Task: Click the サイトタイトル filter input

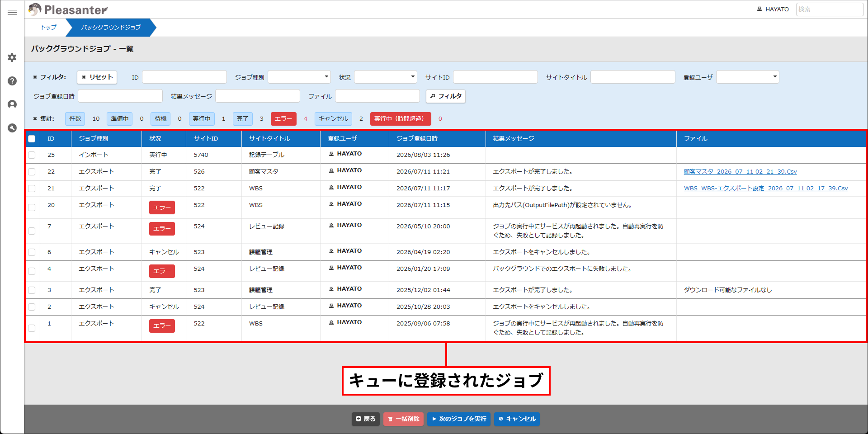Action: click(x=633, y=77)
